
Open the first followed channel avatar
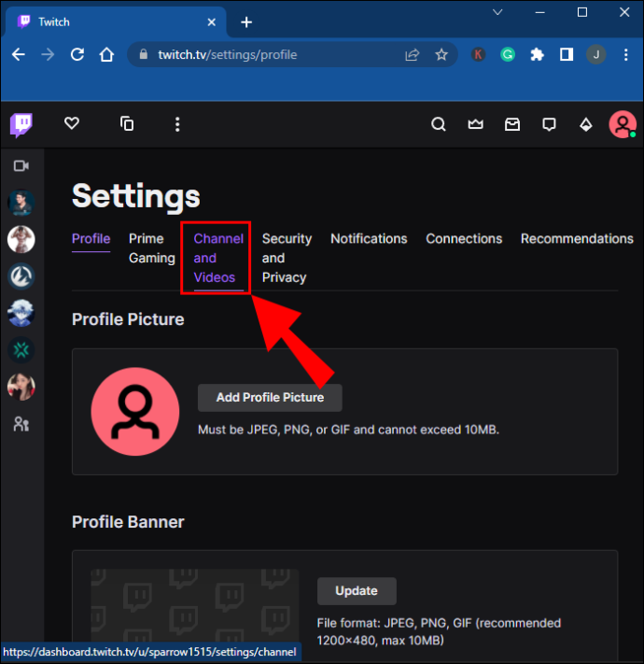click(x=21, y=203)
